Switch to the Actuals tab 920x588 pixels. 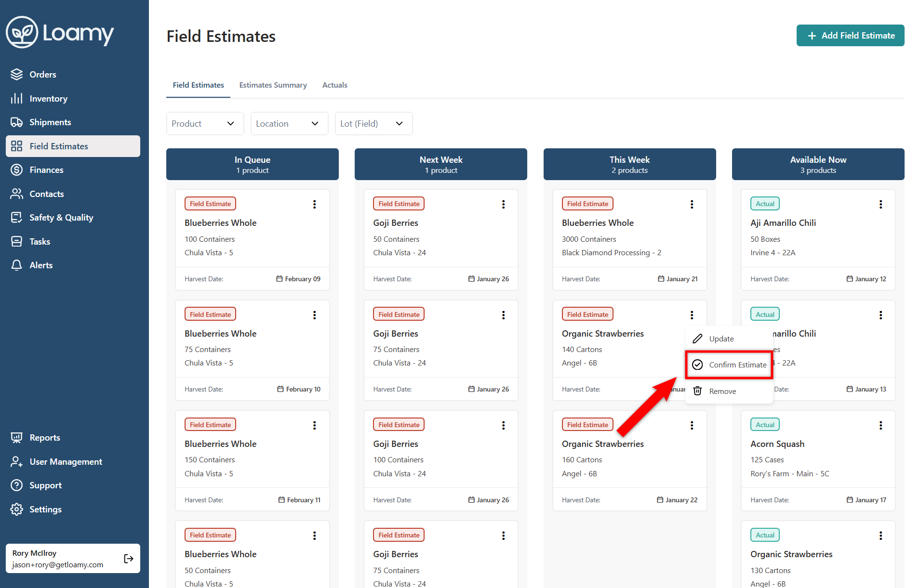(x=334, y=85)
